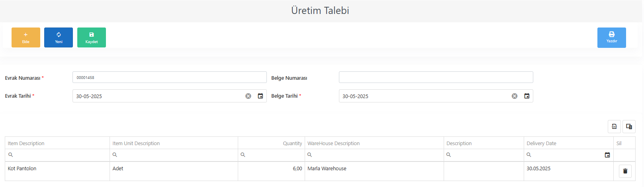Viewport: 644px width, 187px height.
Task: Open the Belge Tarihi calendar picker
Action: click(527, 96)
